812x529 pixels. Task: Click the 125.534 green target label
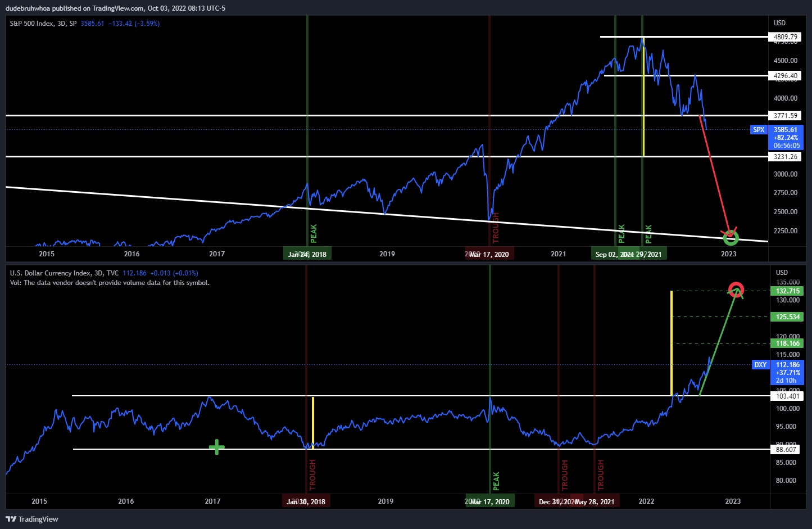(787, 317)
